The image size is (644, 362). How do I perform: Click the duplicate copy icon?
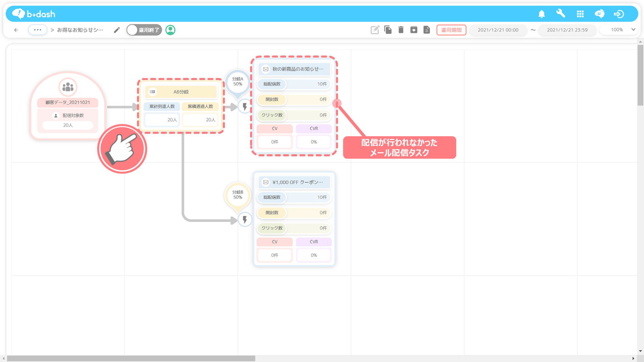(x=388, y=30)
